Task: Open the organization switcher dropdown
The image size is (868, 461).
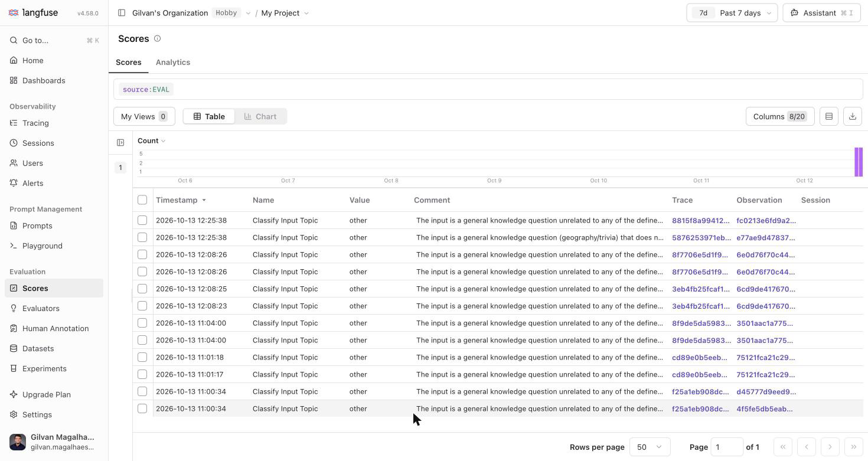Action: point(248,13)
